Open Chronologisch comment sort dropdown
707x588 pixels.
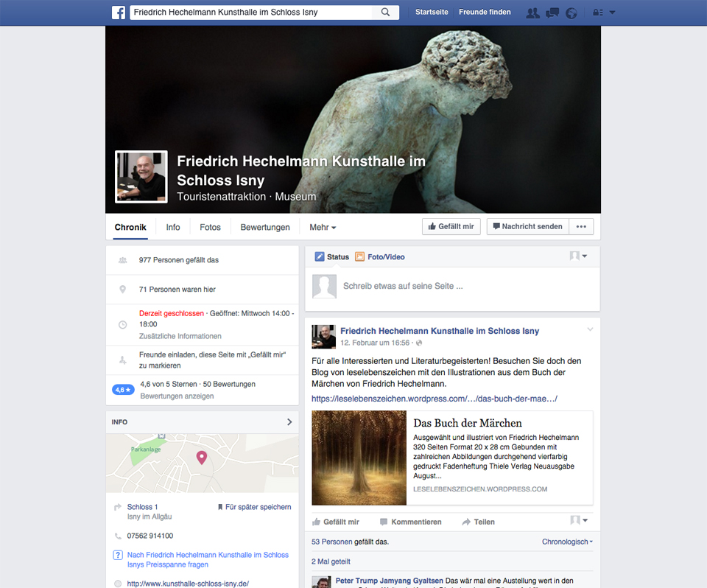coord(567,542)
